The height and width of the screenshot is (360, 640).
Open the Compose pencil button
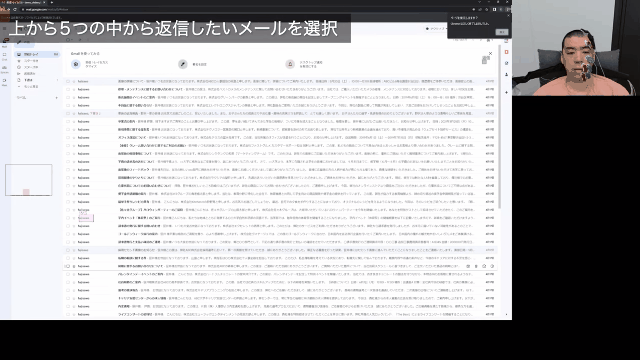tap(25, 42)
